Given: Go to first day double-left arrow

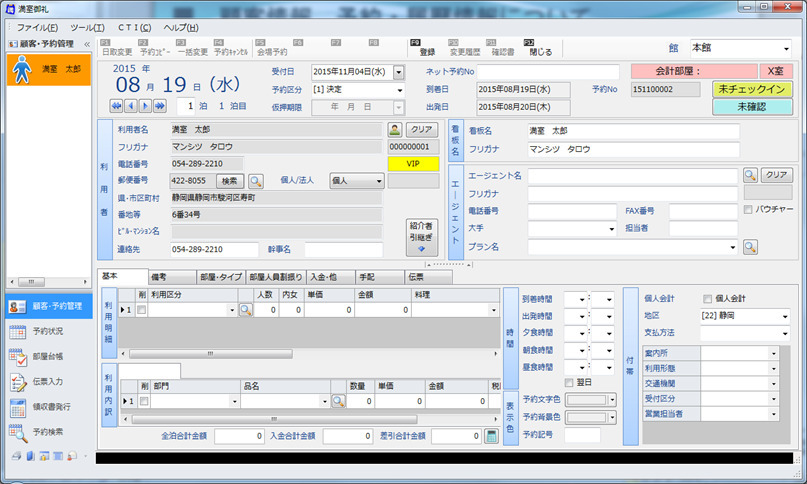Looking at the screenshot, I should (x=116, y=106).
